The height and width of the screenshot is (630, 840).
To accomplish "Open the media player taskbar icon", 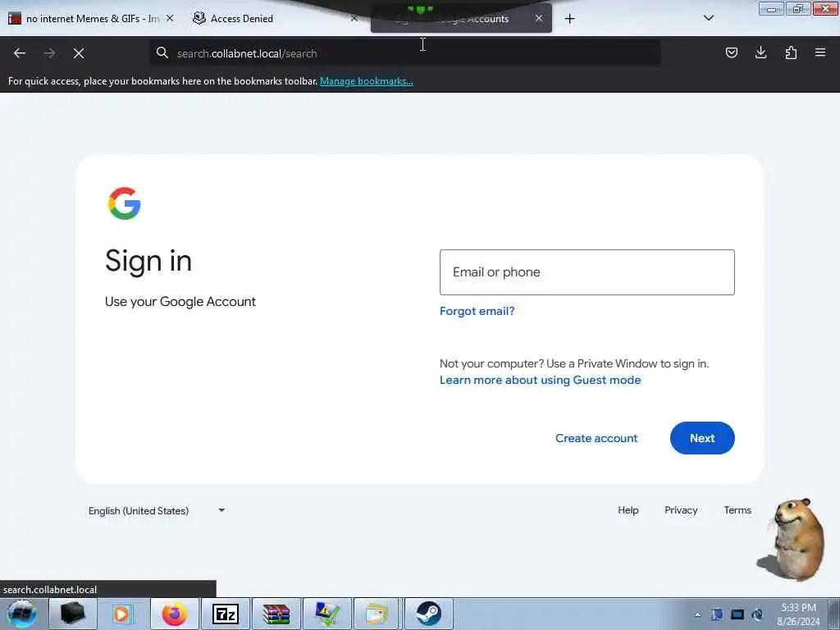I will click(x=123, y=614).
